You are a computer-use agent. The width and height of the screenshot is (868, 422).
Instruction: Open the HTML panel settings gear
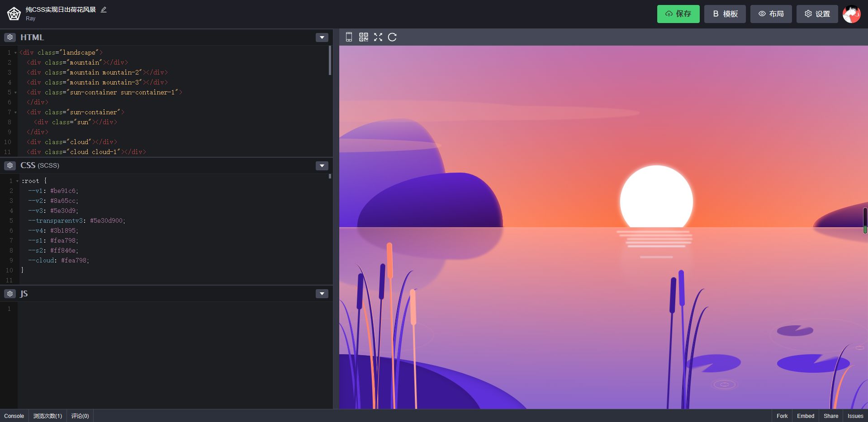(9, 37)
